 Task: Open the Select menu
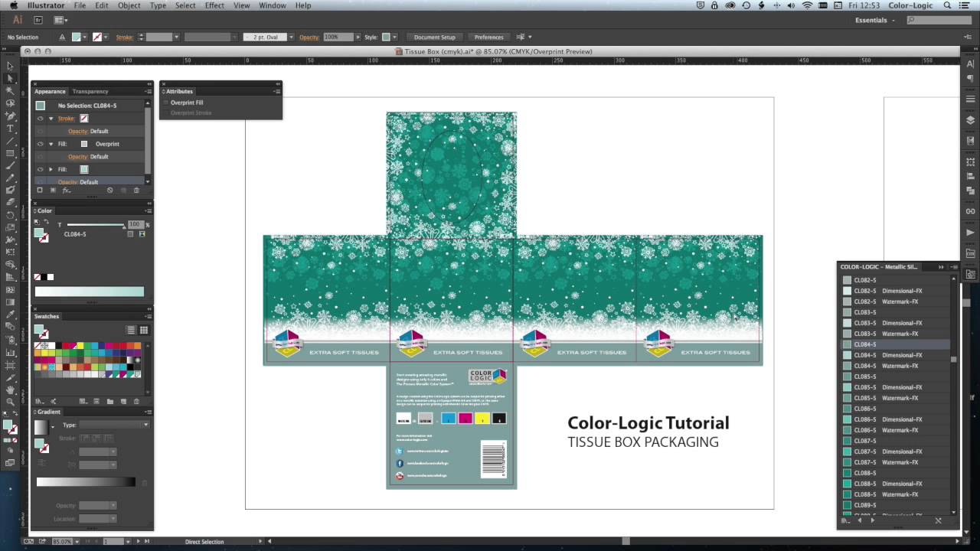pos(185,5)
